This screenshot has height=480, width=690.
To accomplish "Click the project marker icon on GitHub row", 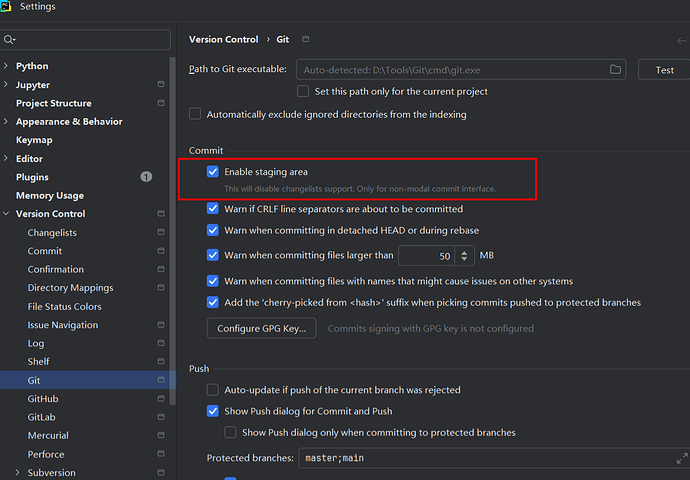I will point(161,399).
